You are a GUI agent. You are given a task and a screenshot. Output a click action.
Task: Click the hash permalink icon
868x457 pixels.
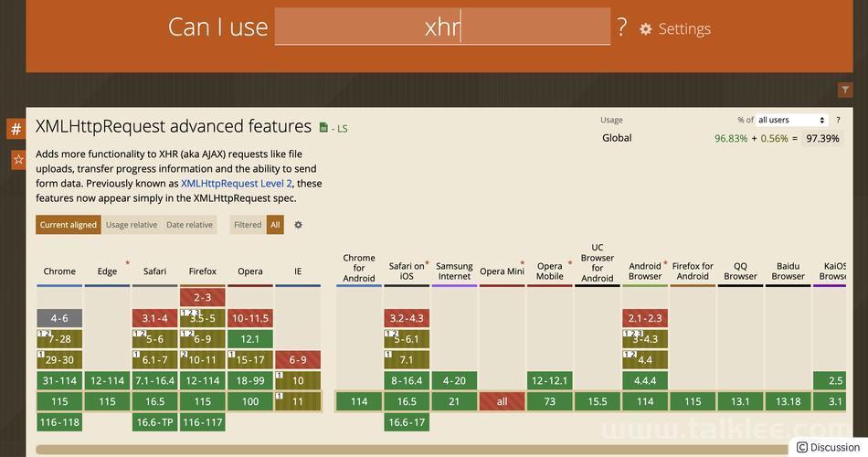click(x=16, y=129)
